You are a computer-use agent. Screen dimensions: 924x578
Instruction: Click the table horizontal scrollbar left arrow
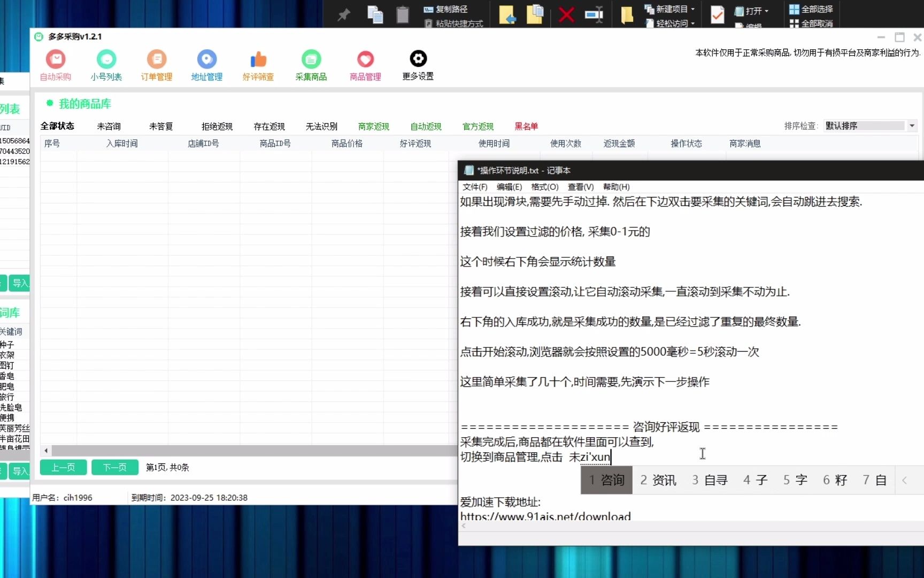[46, 451]
